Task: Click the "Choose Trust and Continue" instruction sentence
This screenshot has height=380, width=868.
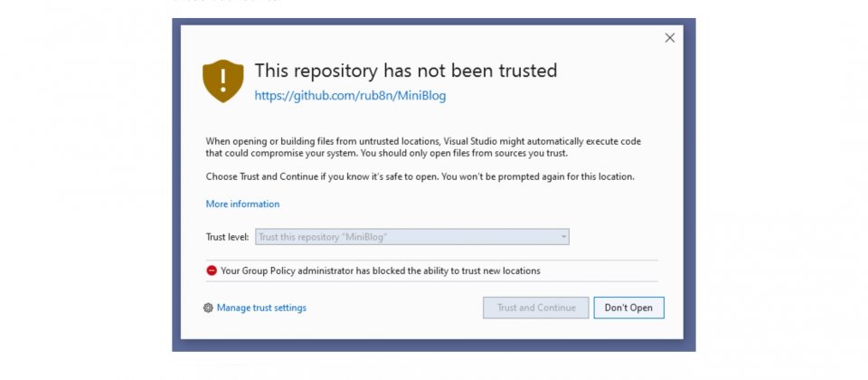Action: tap(420, 177)
